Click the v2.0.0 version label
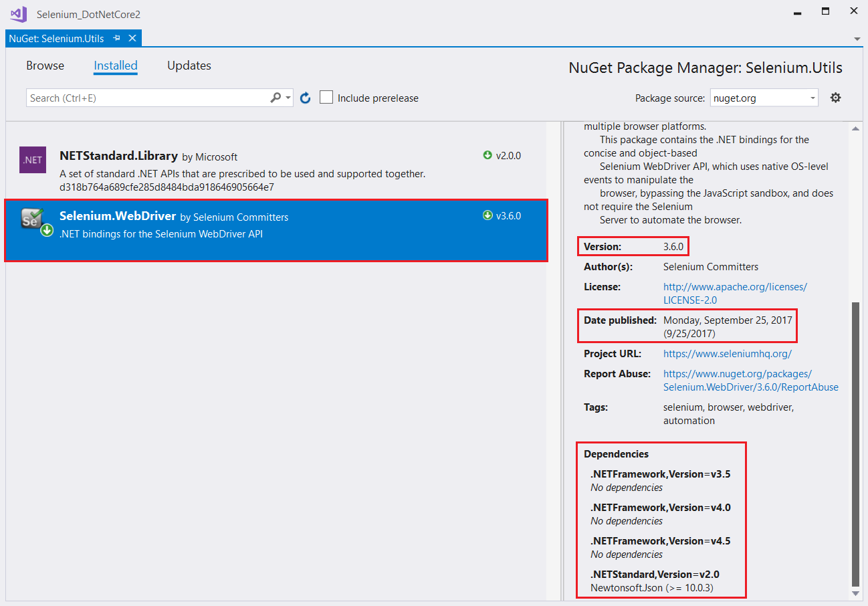 (x=508, y=155)
